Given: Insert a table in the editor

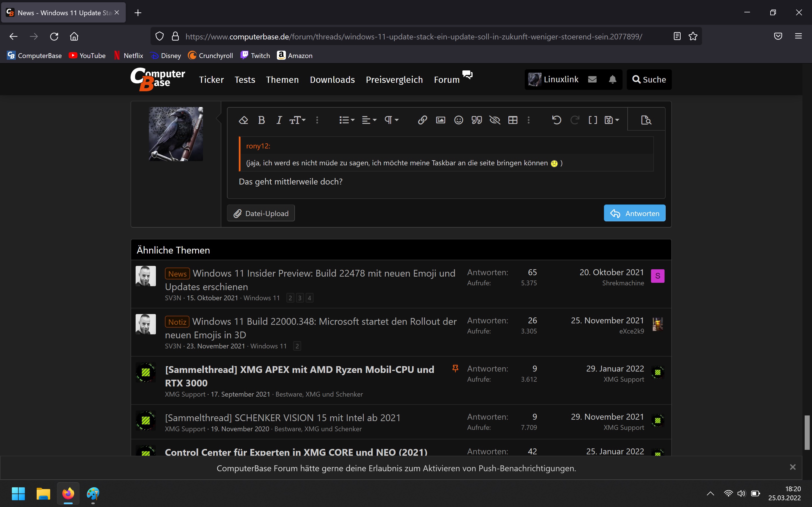Looking at the screenshot, I should click(x=513, y=120).
